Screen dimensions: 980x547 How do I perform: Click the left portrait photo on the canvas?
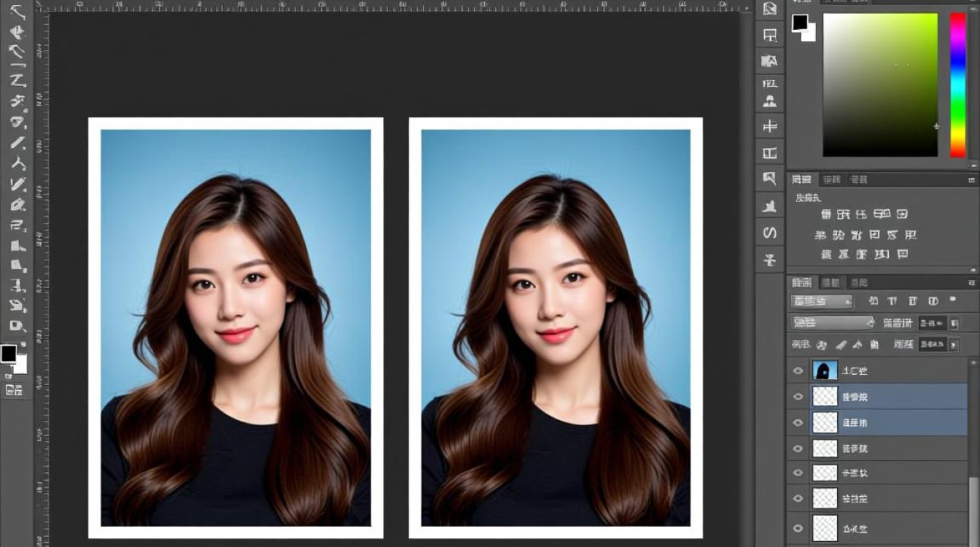236,328
